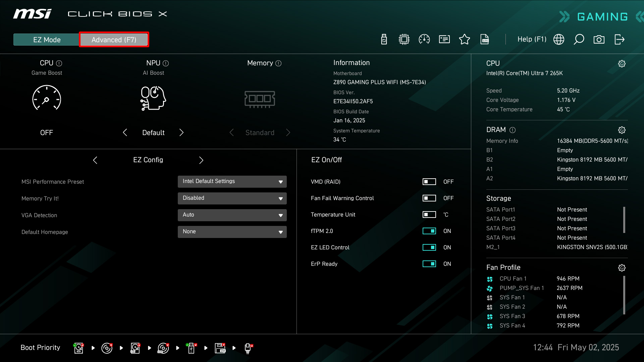Viewport: 644px width, 362px height.
Task: Open MSI Performance Preset dropdown
Action: tap(232, 181)
